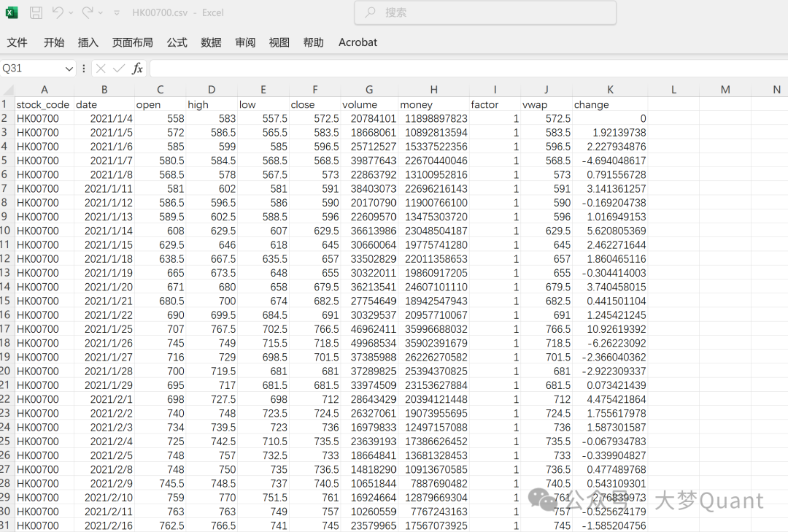788x532 pixels.
Task: Open the Acrobat ribbon tab
Action: [x=358, y=43]
